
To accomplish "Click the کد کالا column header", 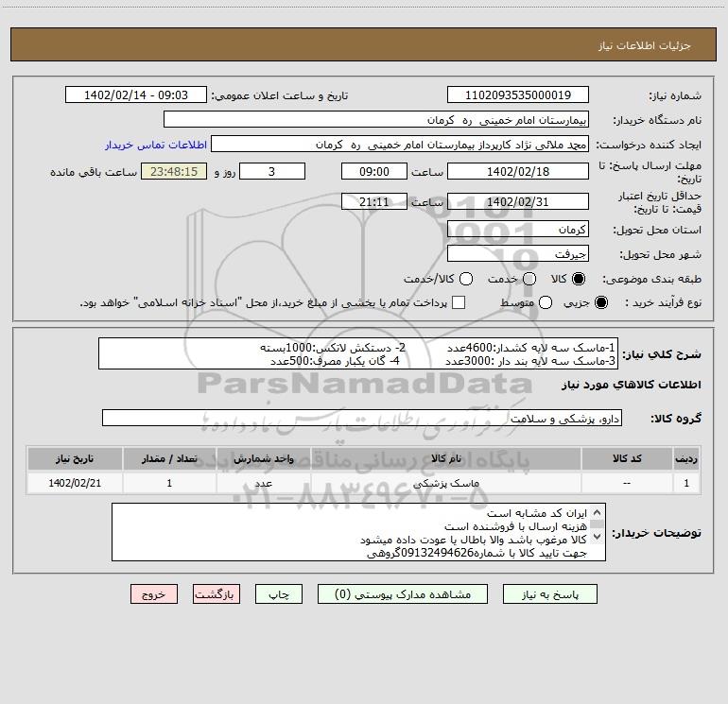I will [627, 458].
